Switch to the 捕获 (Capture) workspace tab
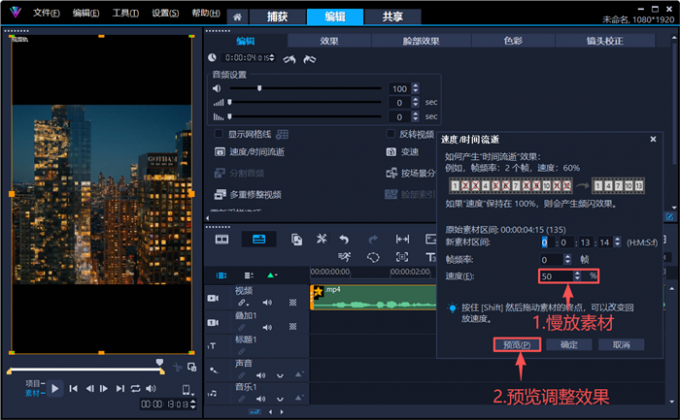This screenshot has height=420, width=680. pyautogui.click(x=277, y=17)
